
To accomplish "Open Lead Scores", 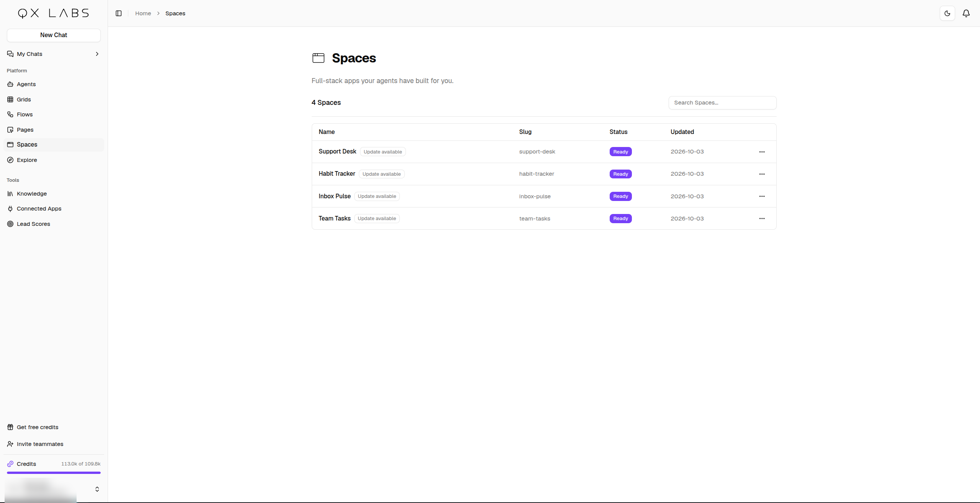I will (x=54, y=224).
